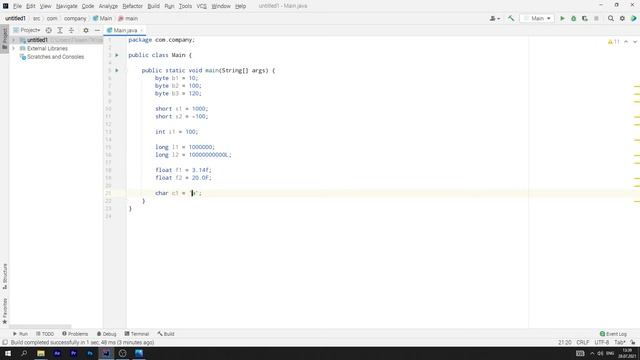Viewport: 640px width, 360px height.
Task: Open the Navigate menu
Action: click(x=67, y=6)
